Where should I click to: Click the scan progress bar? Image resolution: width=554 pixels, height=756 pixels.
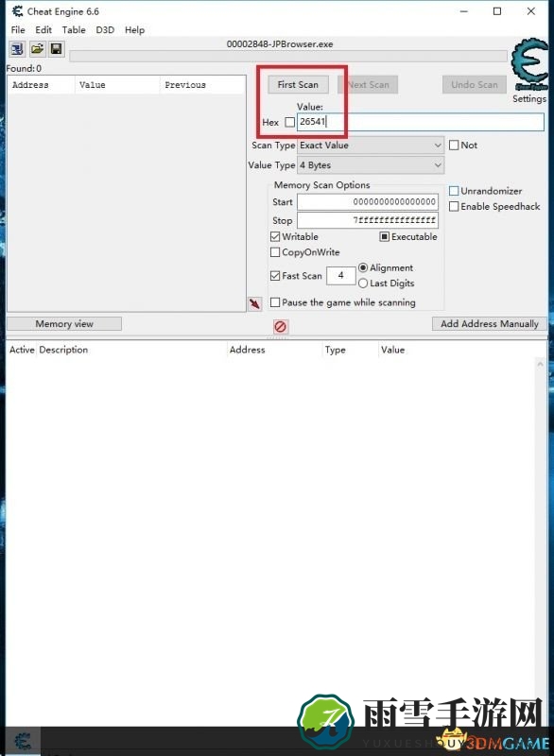pyautogui.click(x=288, y=57)
